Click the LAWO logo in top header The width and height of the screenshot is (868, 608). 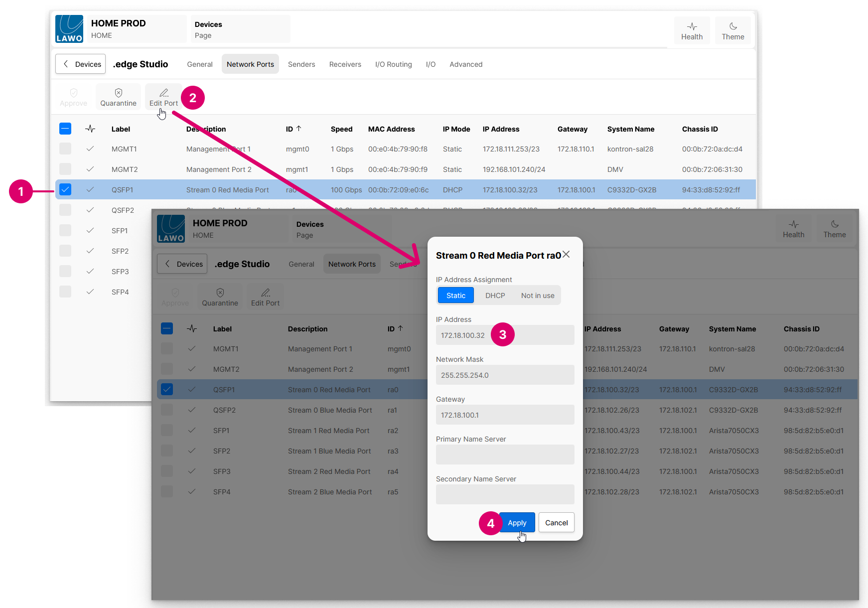[x=69, y=29]
